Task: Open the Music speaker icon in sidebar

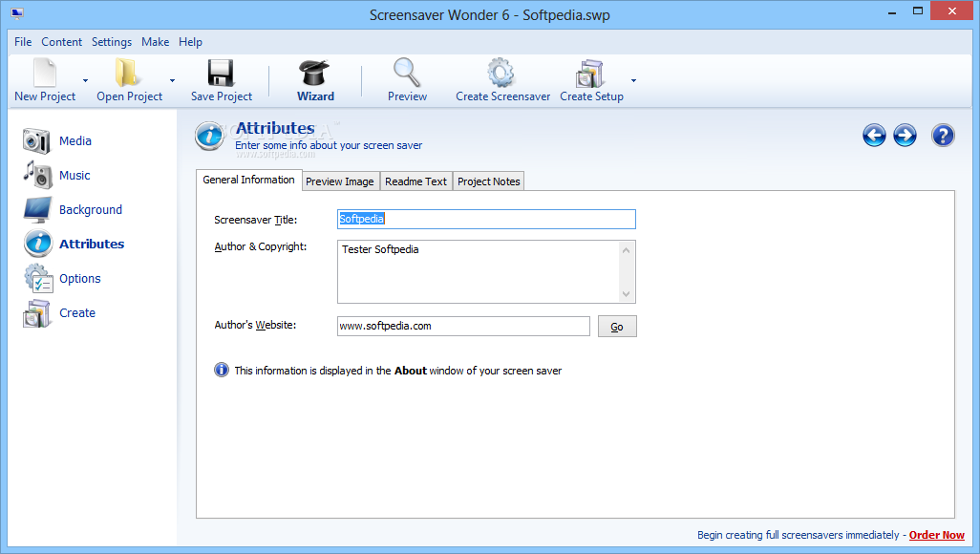Action: [x=37, y=175]
